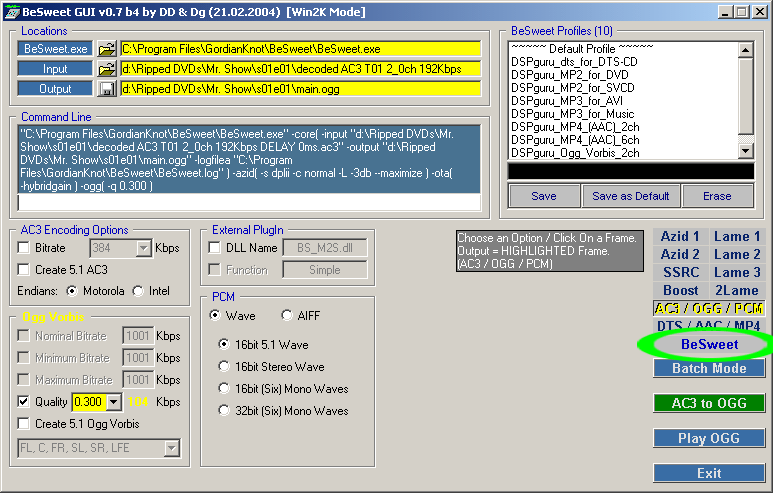Select DSPguru_Ogg_Vorbis_2ch profile
This screenshot has height=493, width=773.
tap(575, 153)
